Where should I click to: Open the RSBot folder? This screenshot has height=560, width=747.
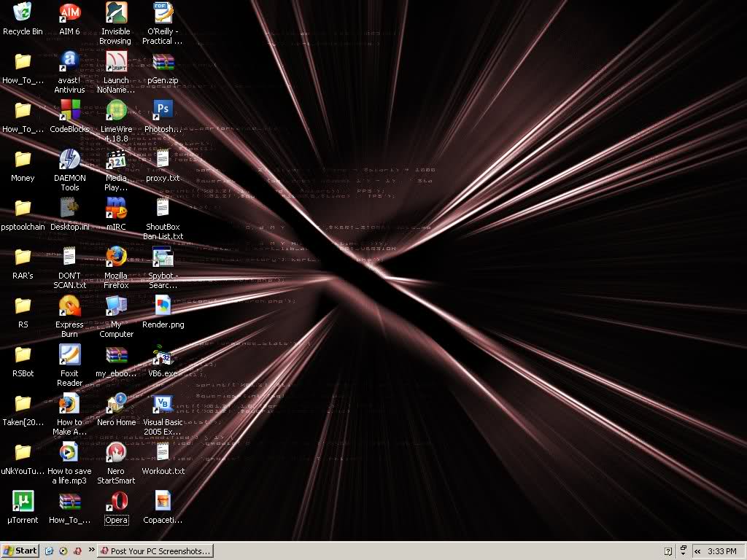pyautogui.click(x=23, y=355)
